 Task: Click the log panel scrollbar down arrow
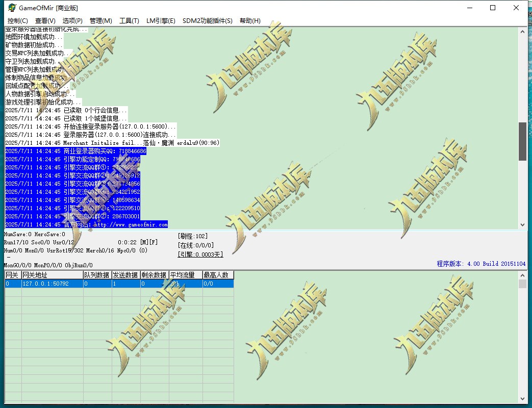click(522, 225)
